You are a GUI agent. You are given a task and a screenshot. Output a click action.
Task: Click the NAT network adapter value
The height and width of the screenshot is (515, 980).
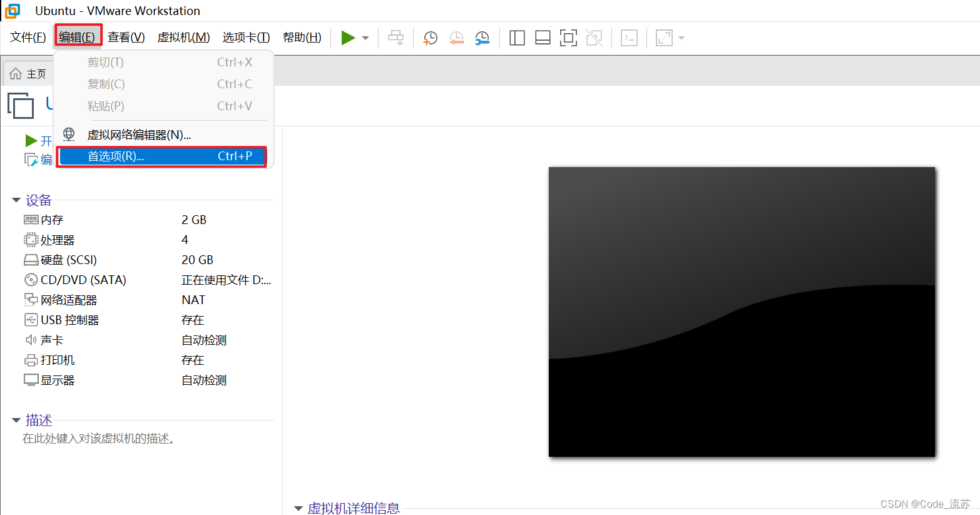(193, 300)
